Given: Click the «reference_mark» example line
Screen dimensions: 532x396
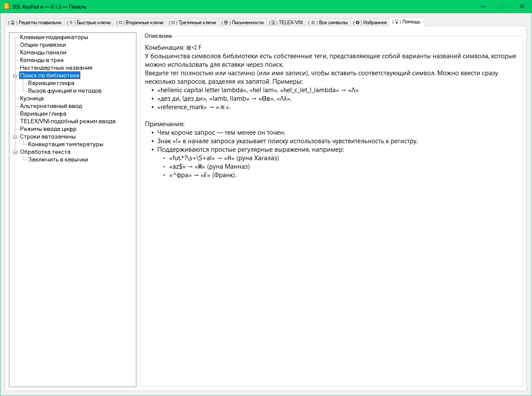Looking at the screenshot, I should (x=193, y=107).
